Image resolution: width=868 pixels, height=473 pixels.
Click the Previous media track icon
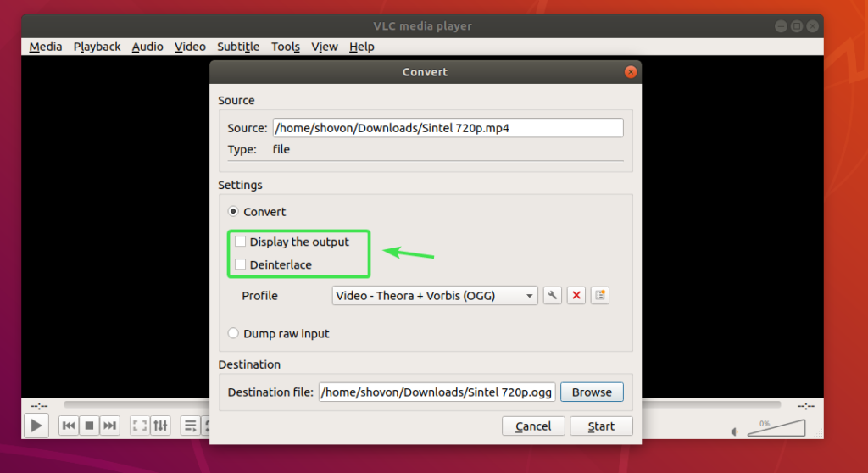tap(69, 426)
